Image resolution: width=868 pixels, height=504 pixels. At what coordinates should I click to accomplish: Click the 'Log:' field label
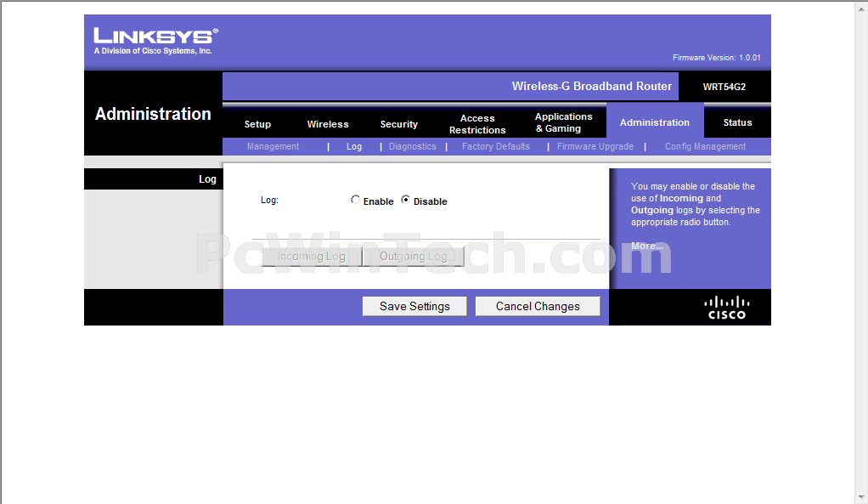click(x=269, y=200)
